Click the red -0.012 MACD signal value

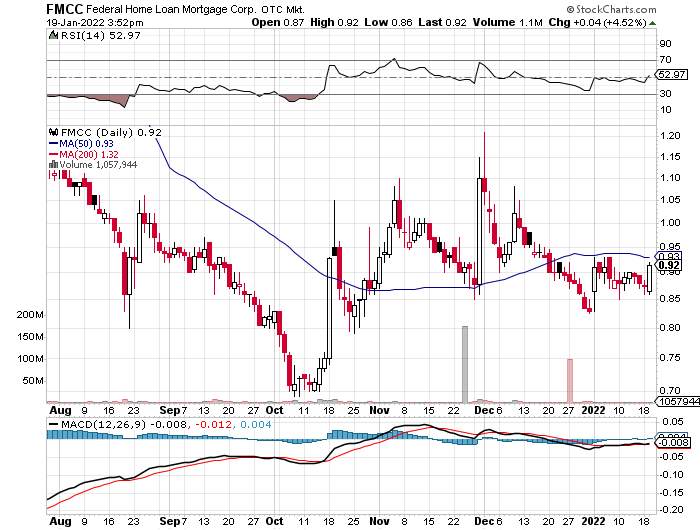[214, 424]
